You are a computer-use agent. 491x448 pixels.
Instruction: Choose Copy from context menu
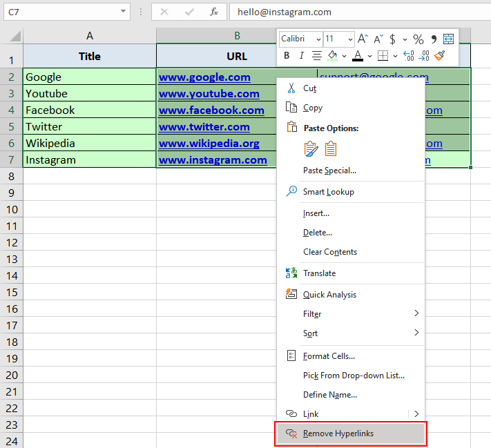(351, 108)
